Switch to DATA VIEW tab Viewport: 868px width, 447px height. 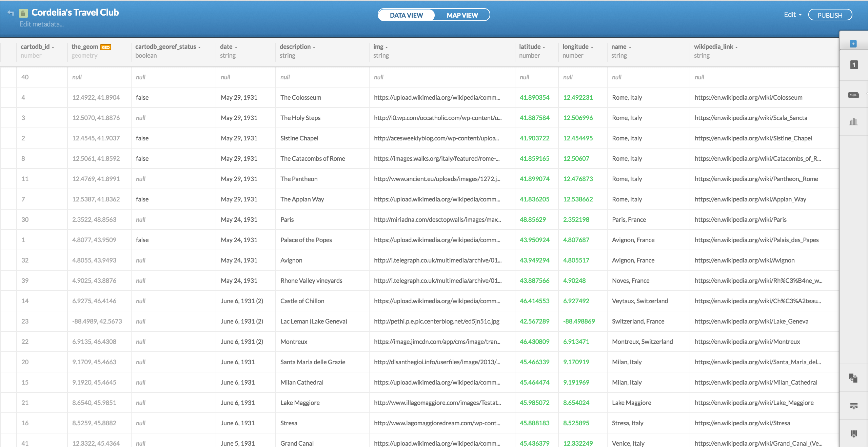(x=406, y=15)
